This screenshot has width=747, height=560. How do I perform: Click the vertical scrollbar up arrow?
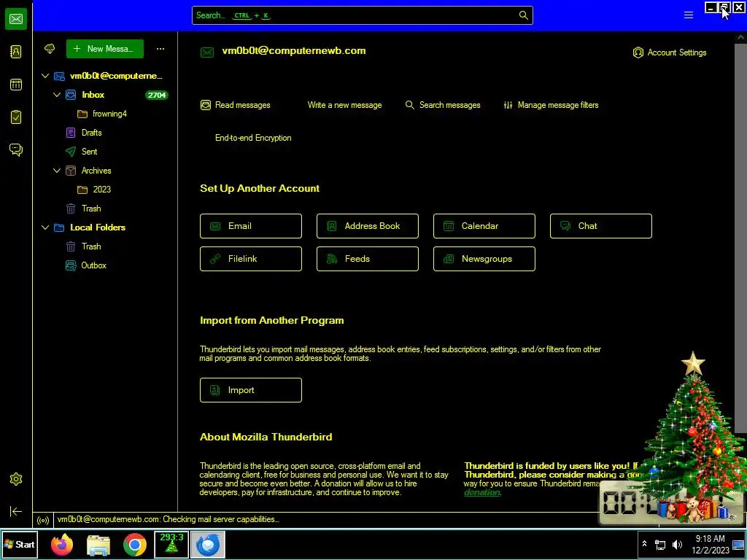[x=741, y=37]
